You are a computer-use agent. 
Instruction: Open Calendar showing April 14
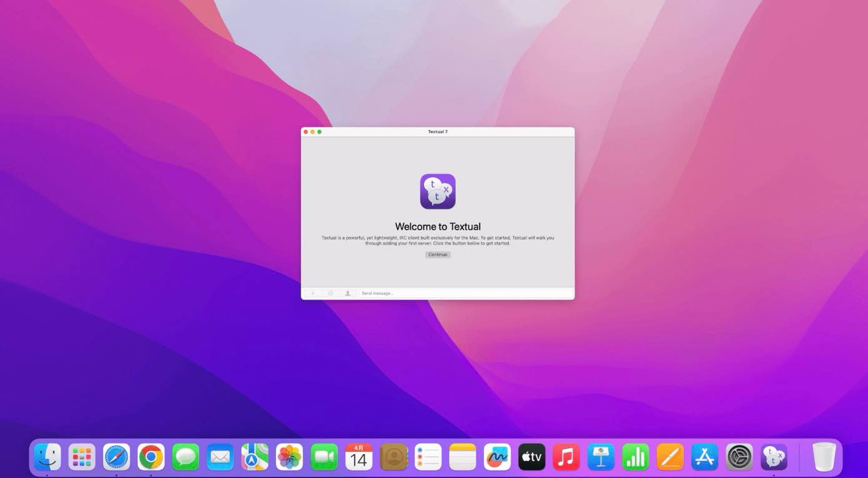click(x=358, y=457)
